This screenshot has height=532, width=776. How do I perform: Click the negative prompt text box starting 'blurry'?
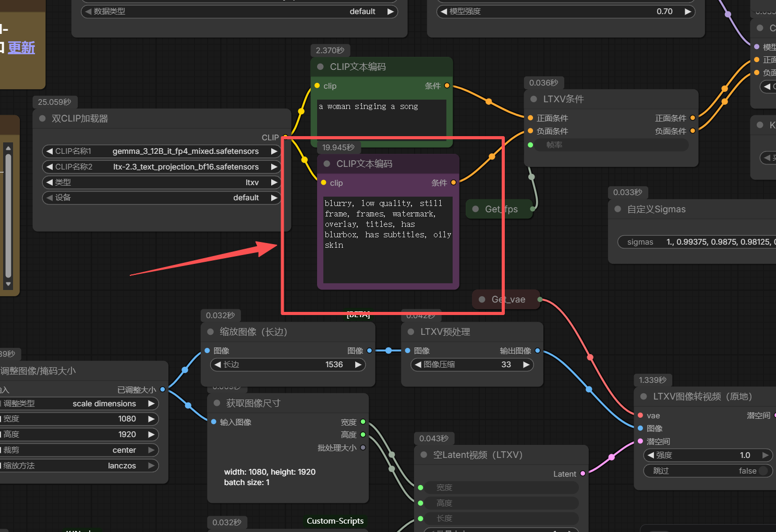[x=388, y=239]
